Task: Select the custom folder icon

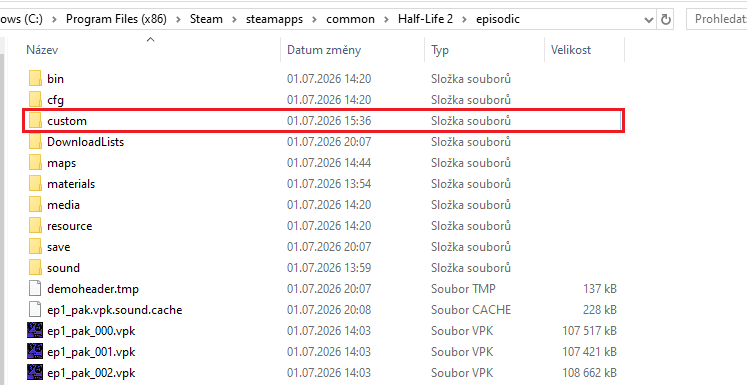Action: [35, 121]
